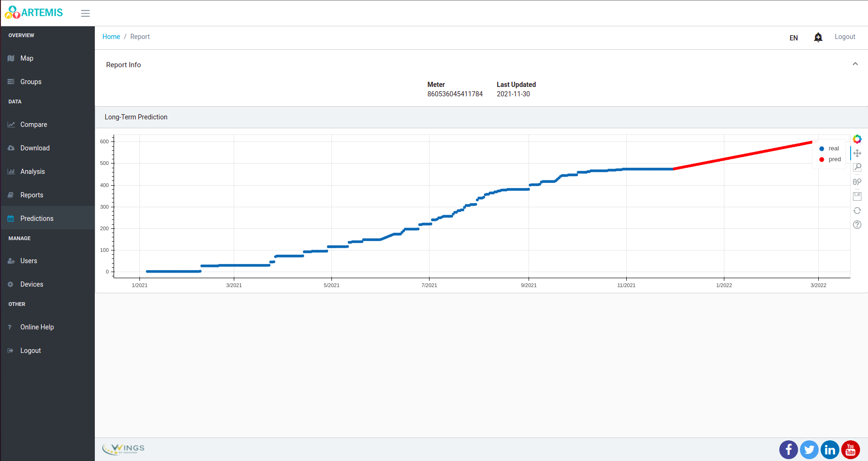Activate the Box Zoom chart tool

[x=857, y=167]
